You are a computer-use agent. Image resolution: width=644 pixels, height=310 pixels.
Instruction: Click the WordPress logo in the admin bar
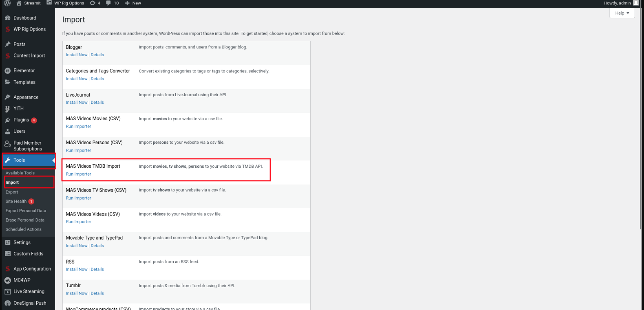point(7,3)
